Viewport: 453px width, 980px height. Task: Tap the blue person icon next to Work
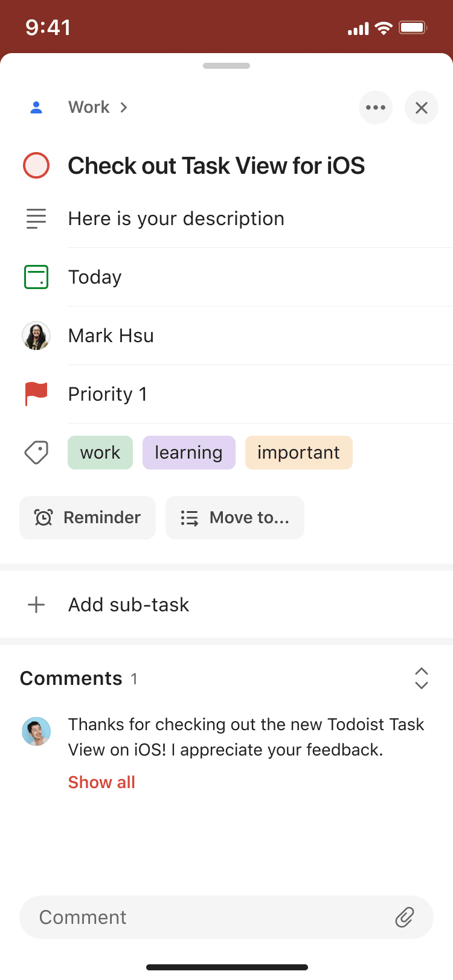pyautogui.click(x=36, y=107)
